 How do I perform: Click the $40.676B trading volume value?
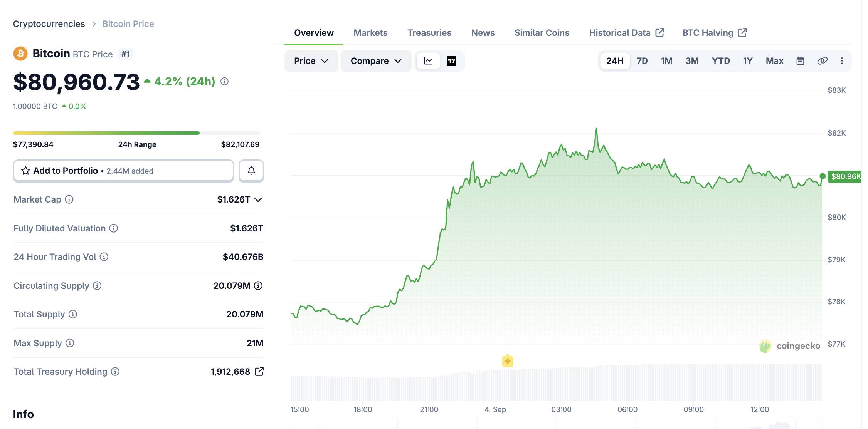tap(243, 257)
